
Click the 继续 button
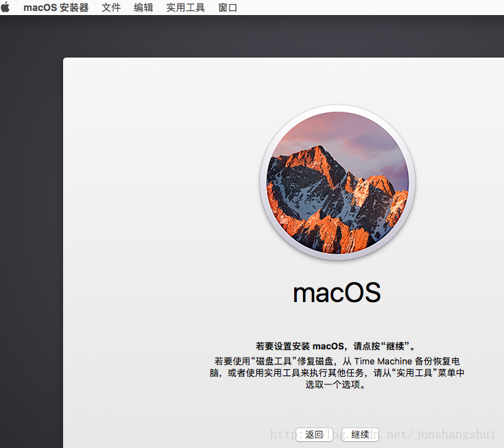[360, 434]
